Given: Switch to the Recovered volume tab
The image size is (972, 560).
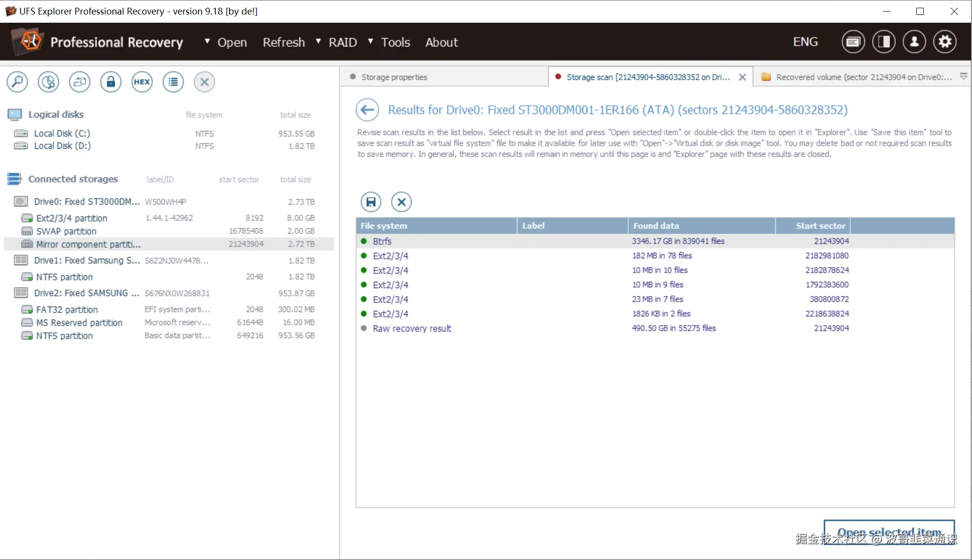Looking at the screenshot, I should coord(863,77).
